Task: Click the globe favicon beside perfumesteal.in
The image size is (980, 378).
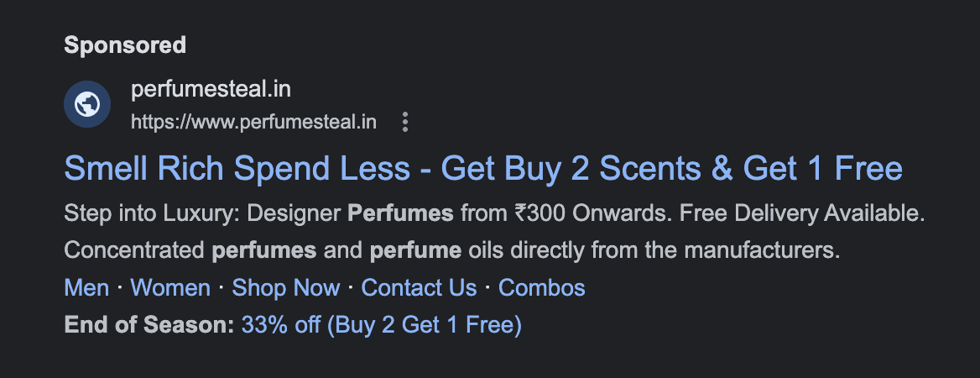Action: point(87,104)
